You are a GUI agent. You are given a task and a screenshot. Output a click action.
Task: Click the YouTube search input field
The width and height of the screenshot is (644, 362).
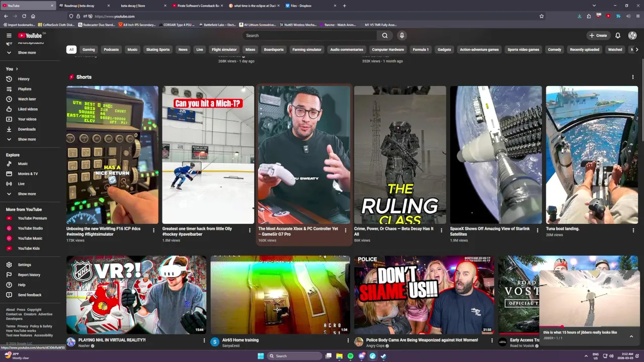(x=310, y=35)
